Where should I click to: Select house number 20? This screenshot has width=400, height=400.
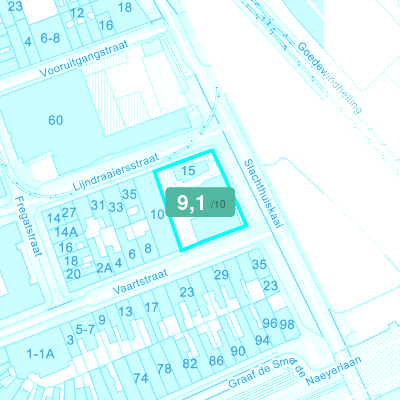(73, 274)
